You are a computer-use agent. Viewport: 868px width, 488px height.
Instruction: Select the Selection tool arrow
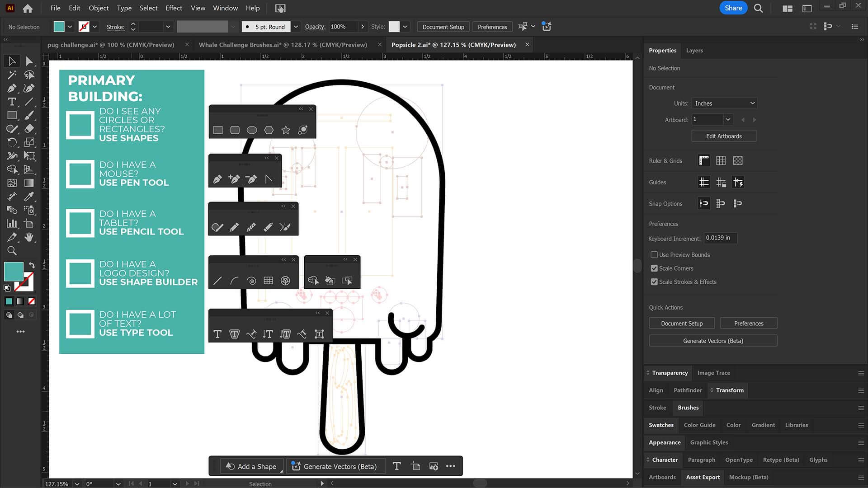pos(12,61)
